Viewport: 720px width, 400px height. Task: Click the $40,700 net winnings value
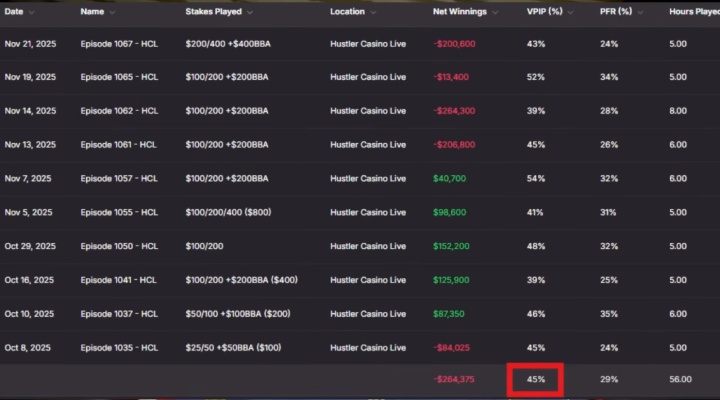(451, 179)
